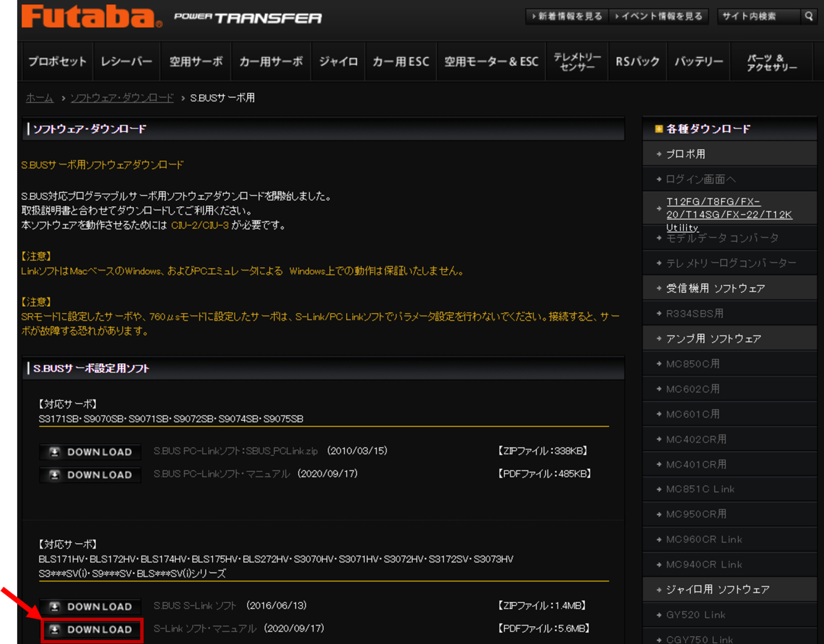Expand the ジャイロ用 ソフトウェア section
The height and width of the screenshot is (644, 824).
click(707, 589)
